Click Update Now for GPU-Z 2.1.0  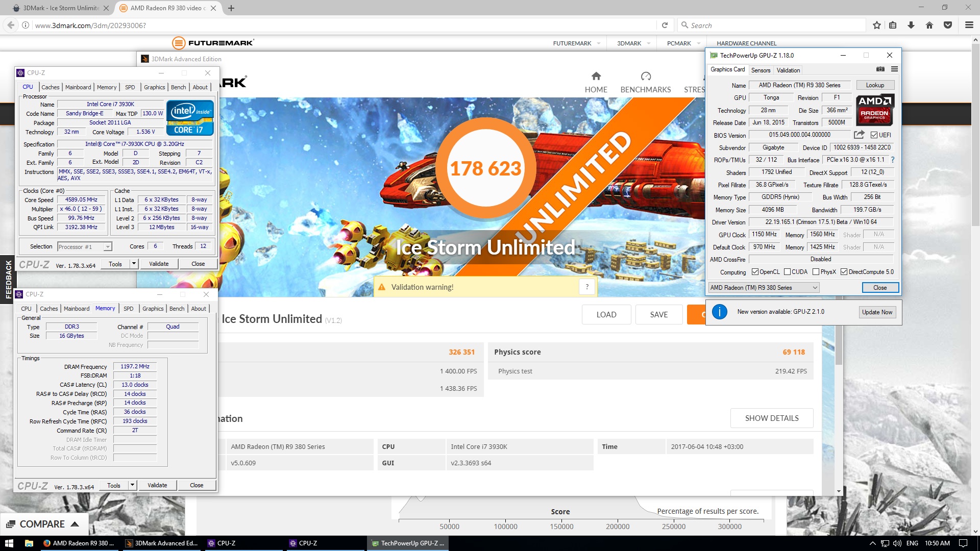[877, 312]
